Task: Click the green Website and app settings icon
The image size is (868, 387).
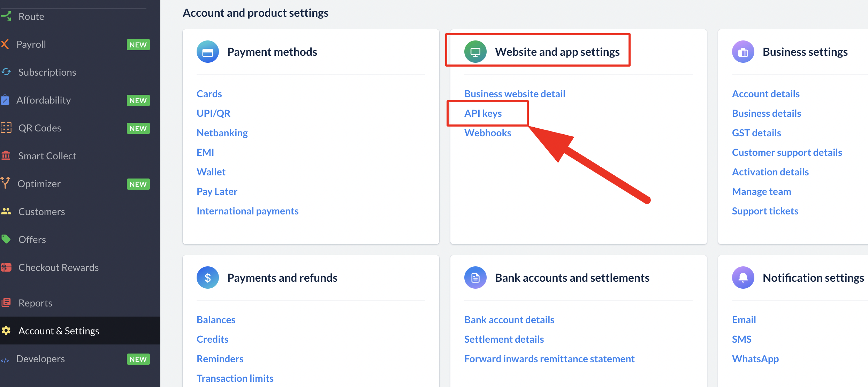Action: pos(475,52)
